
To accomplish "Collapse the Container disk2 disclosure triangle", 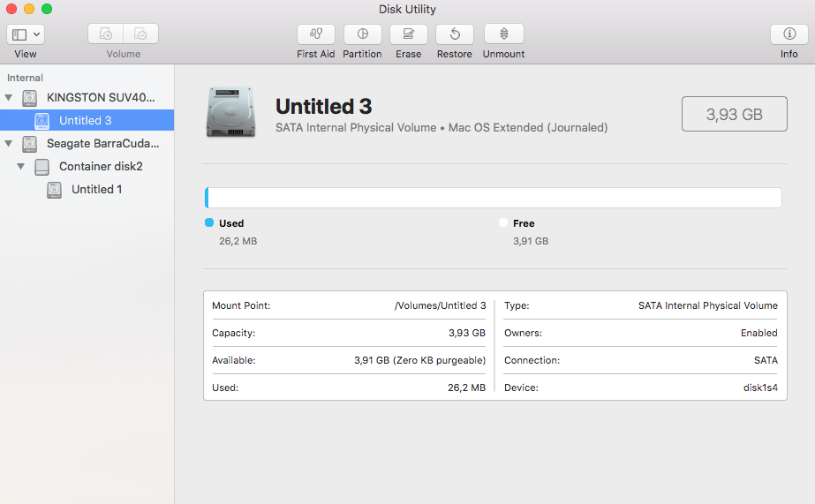I will pos(21,166).
